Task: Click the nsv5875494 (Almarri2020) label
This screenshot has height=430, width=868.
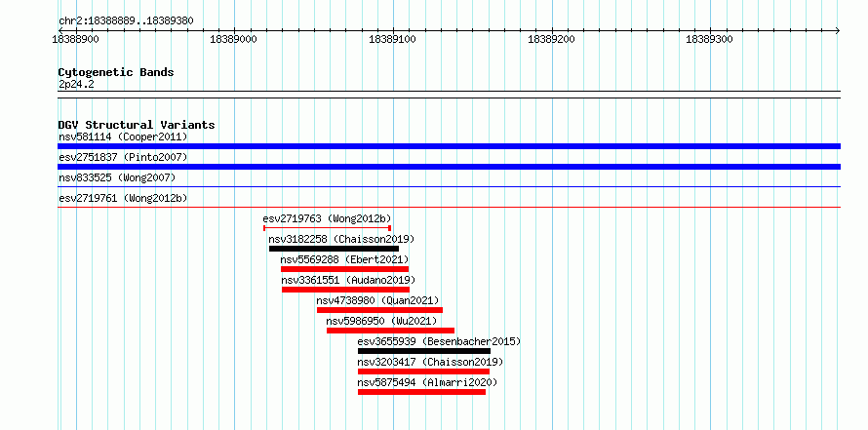Action: click(x=428, y=382)
